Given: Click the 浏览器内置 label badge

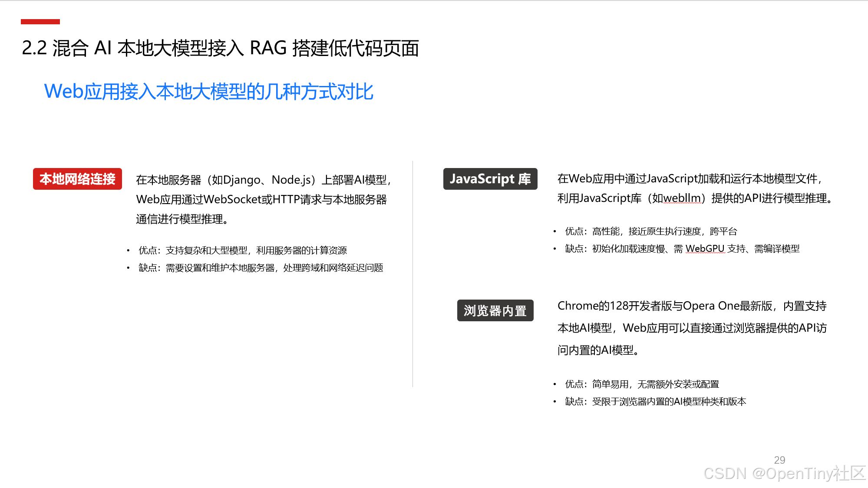Looking at the screenshot, I should click(x=495, y=310).
